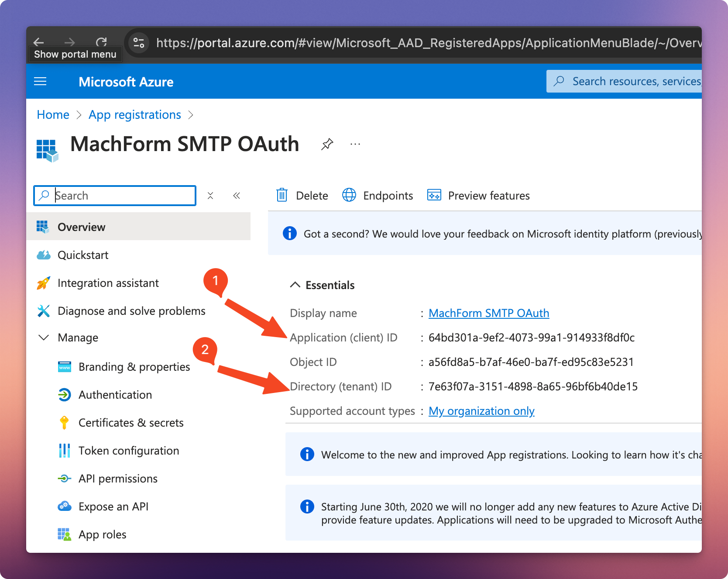Focus the sidebar Search box

click(115, 196)
